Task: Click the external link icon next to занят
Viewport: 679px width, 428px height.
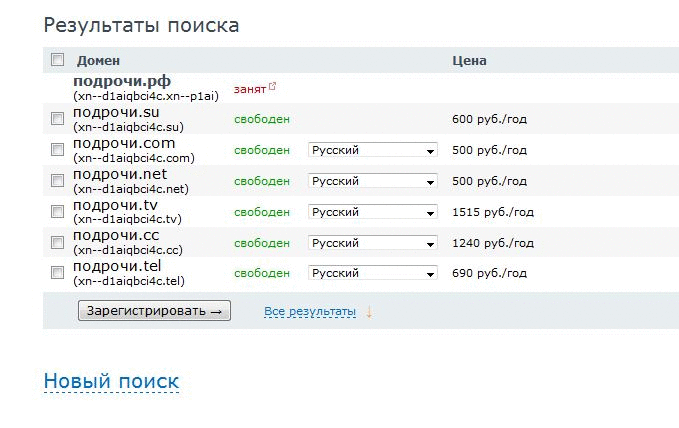Action: tap(272, 86)
